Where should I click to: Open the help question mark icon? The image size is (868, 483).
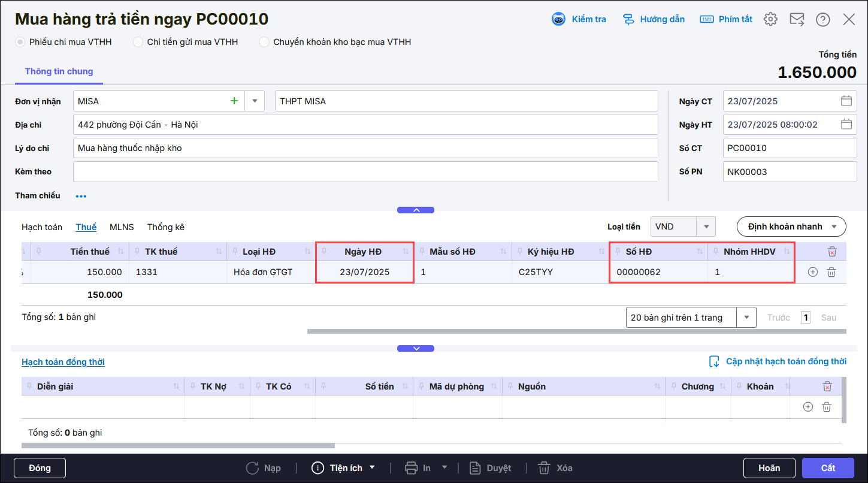point(822,19)
